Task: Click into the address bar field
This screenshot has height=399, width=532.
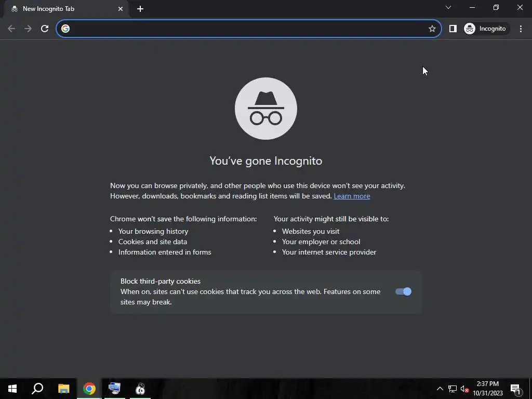Action: [248, 29]
